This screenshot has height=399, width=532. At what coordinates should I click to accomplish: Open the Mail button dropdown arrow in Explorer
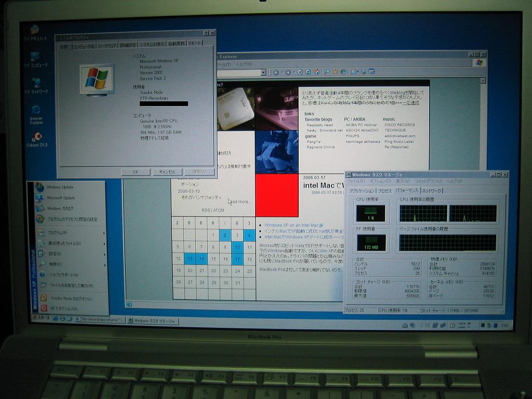358,72
